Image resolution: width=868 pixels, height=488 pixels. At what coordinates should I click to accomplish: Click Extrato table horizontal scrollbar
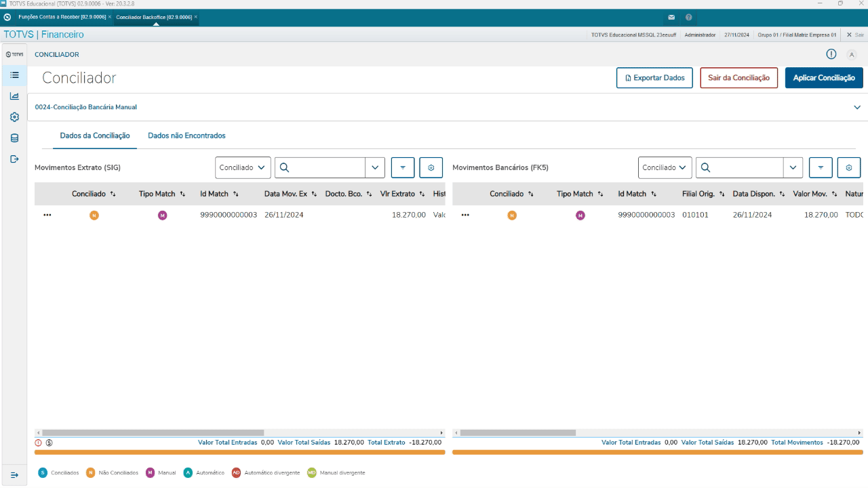(153, 432)
